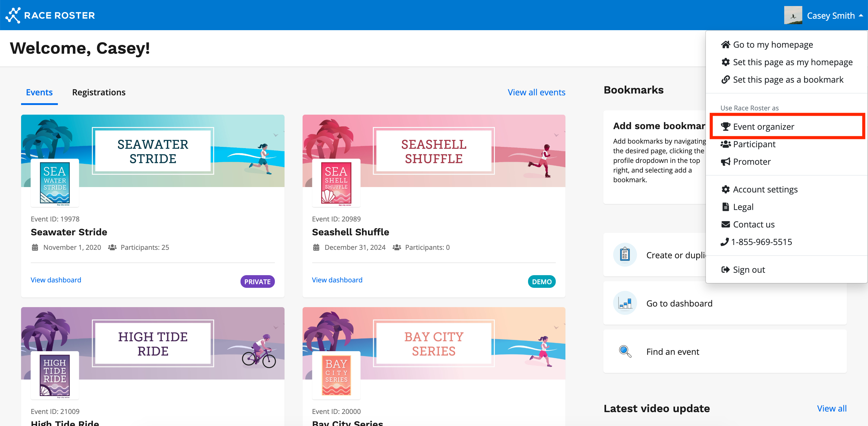Click the Create or duplicate clipboard icon

625,255
